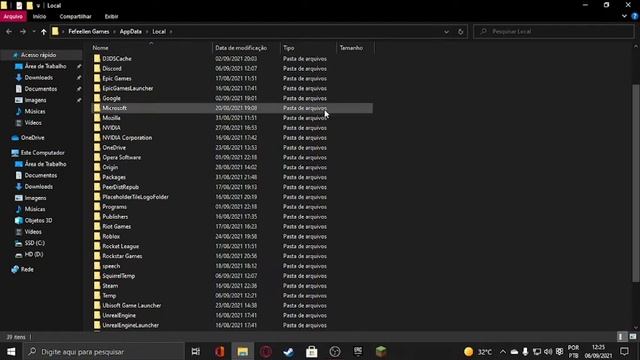
Task: Switch to the Exibir ribbon tab
Action: [x=111, y=16]
